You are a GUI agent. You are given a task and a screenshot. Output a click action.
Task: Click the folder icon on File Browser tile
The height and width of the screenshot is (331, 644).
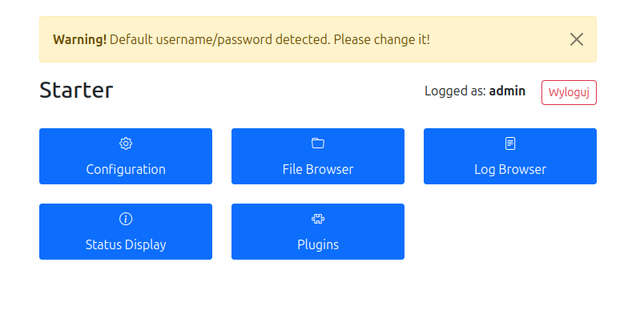pos(318,143)
